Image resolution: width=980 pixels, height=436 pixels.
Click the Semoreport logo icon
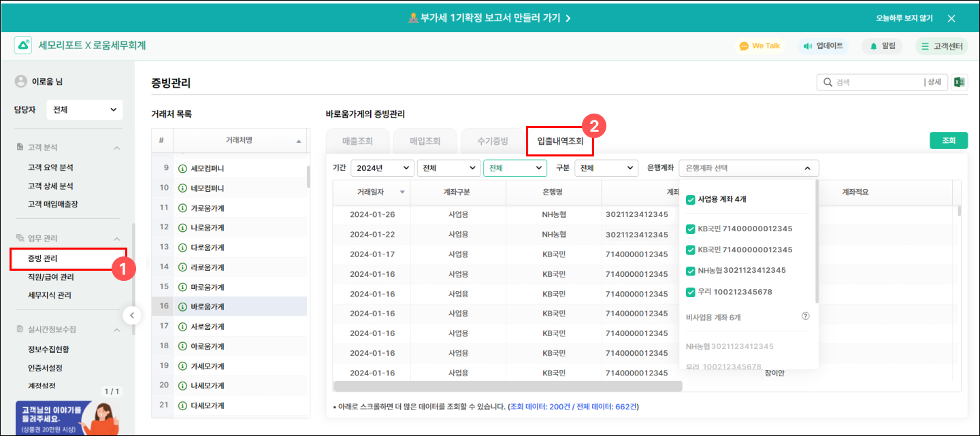[x=24, y=46]
